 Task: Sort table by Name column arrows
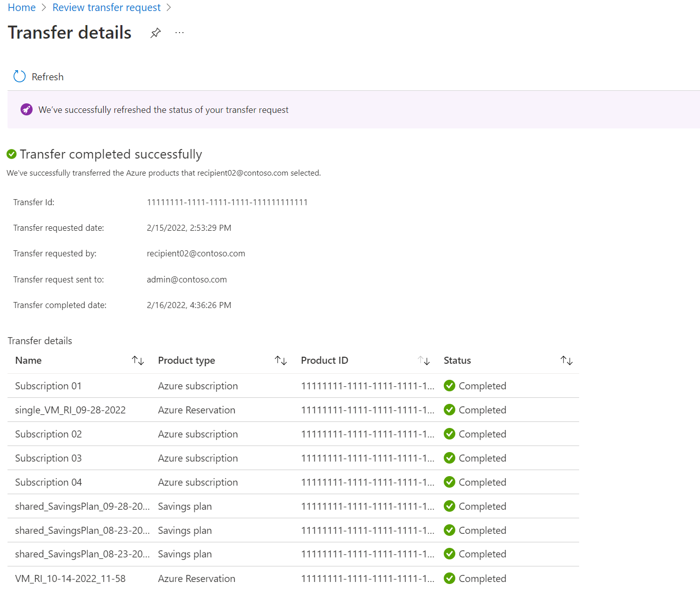click(x=138, y=360)
